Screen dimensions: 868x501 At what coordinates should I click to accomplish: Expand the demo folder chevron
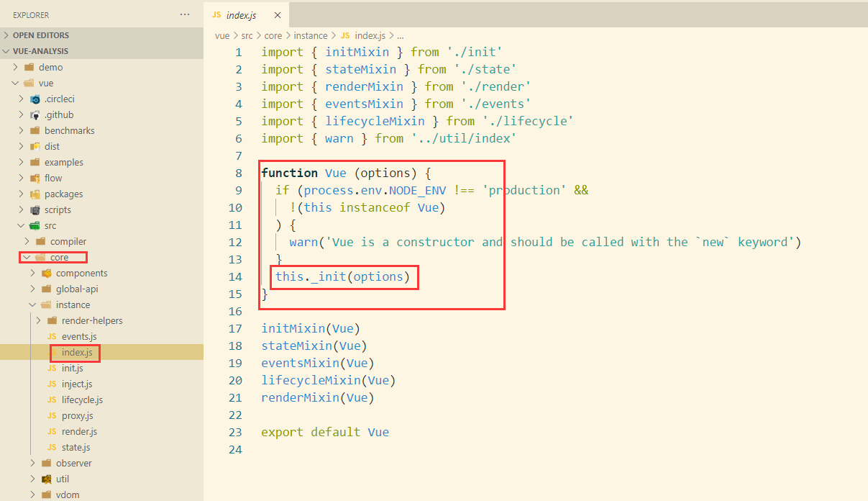pos(16,67)
